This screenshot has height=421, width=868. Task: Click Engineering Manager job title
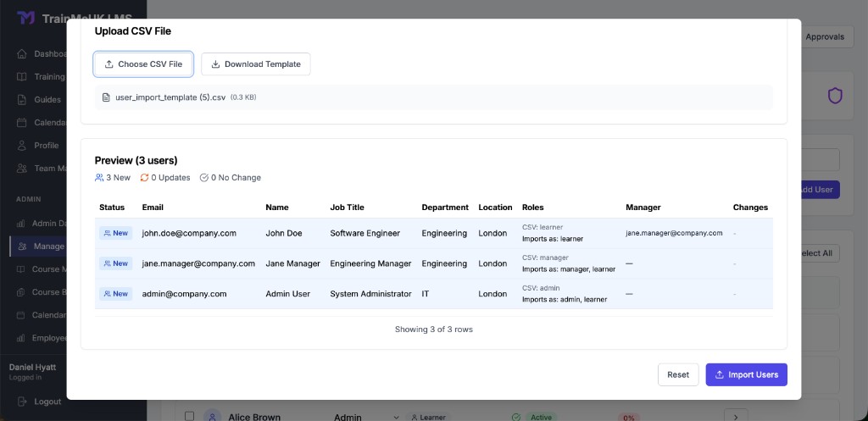[x=371, y=263]
